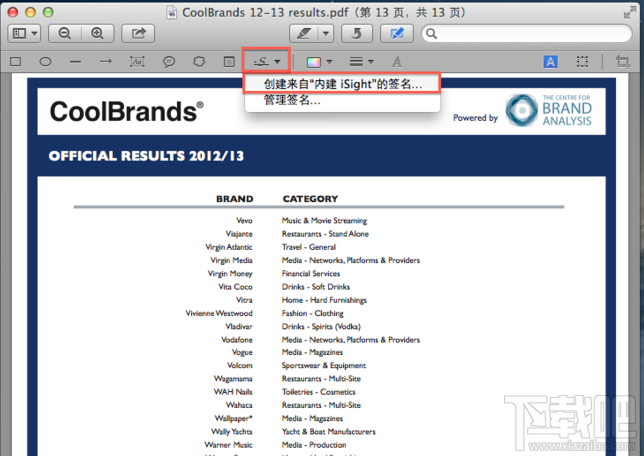Viewport: 644px width, 456px height.
Task: Enter full screen with the corner arrows
Action: [x=629, y=12]
